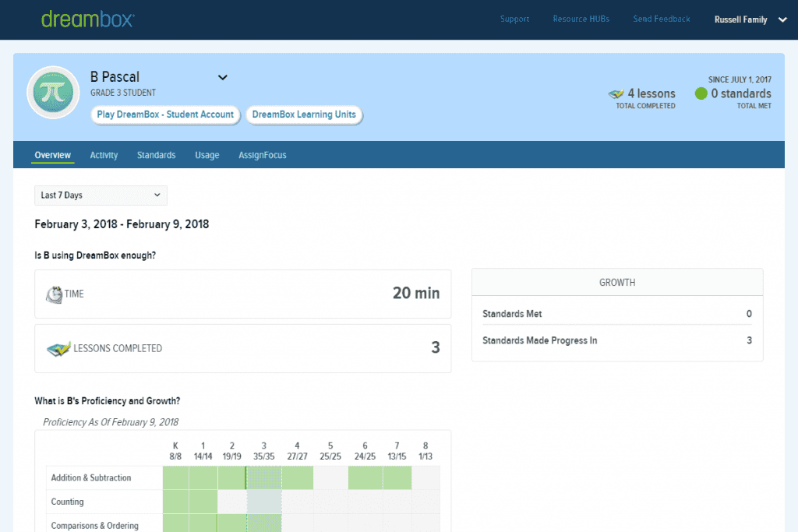This screenshot has width=798, height=532.
Task: Click the 20 min time value
Action: [416, 293]
